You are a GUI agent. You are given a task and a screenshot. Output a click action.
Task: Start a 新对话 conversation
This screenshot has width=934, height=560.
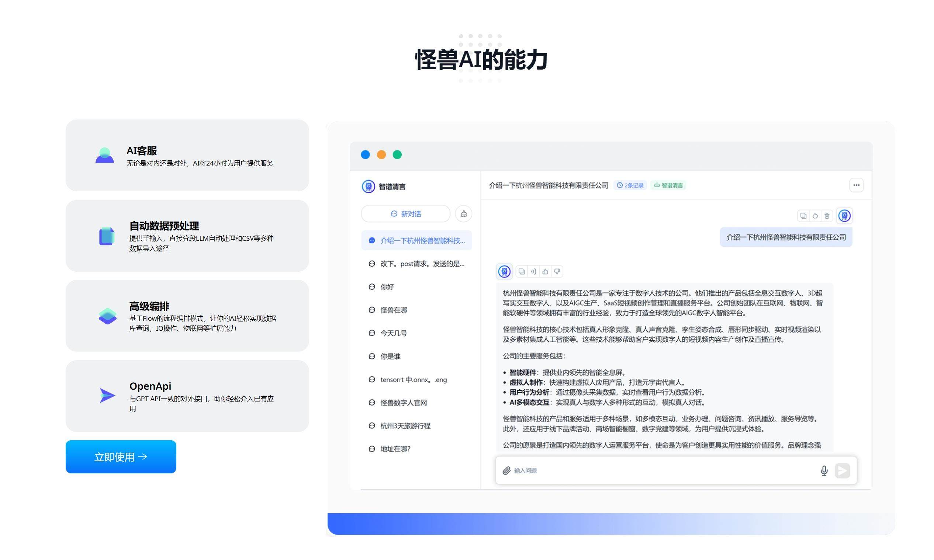tap(406, 214)
